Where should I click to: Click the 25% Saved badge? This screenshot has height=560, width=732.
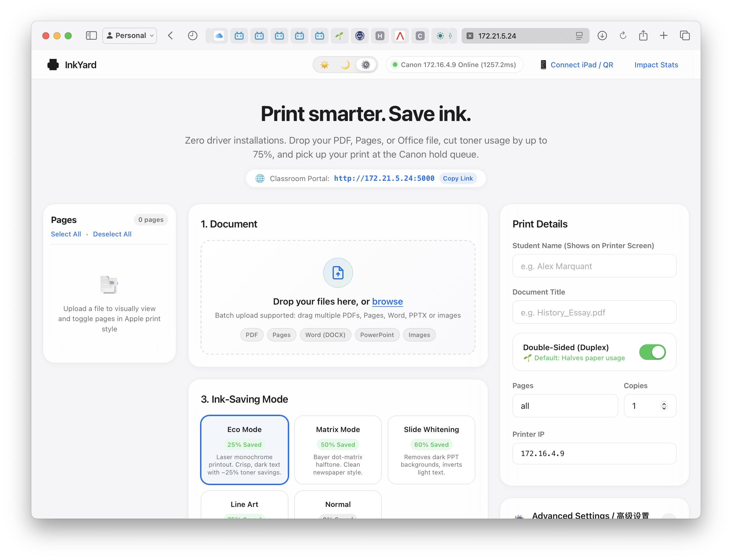click(x=244, y=445)
